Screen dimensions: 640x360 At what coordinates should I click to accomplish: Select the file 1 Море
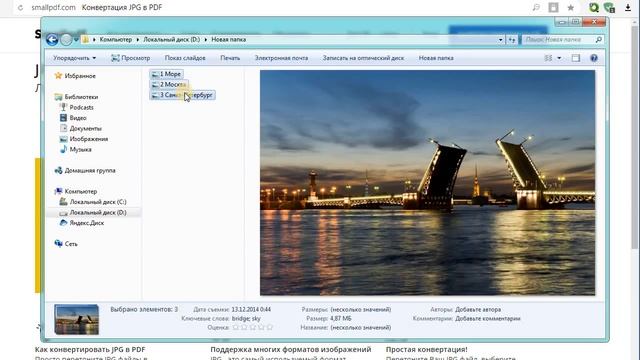click(x=167, y=74)
